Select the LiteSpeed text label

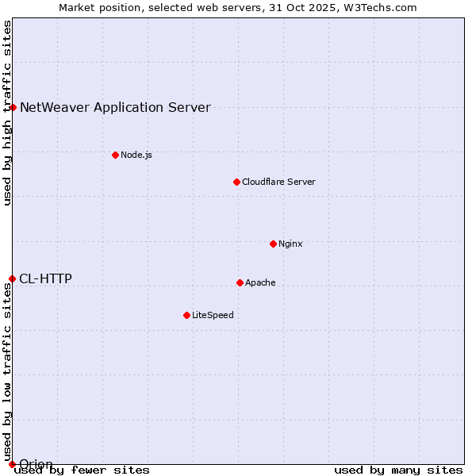pyautogui.click(x=213, y=315)
